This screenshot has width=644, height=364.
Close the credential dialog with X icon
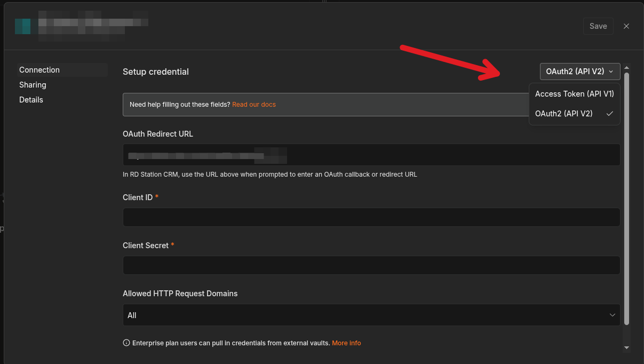coord(626,26)
